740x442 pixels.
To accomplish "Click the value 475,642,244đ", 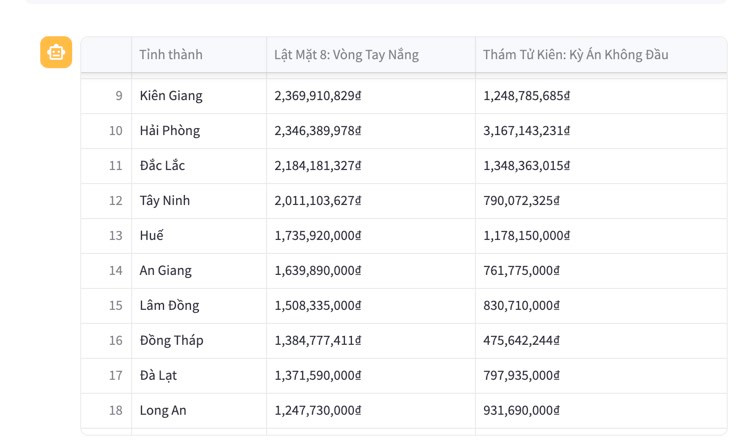I will pyautogui.click(x=521, y=340).
